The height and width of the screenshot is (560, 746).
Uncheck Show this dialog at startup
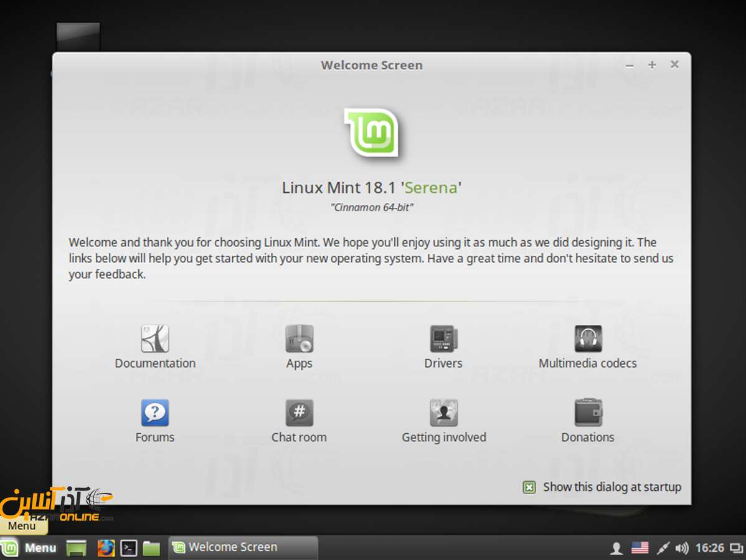point(529,487)
